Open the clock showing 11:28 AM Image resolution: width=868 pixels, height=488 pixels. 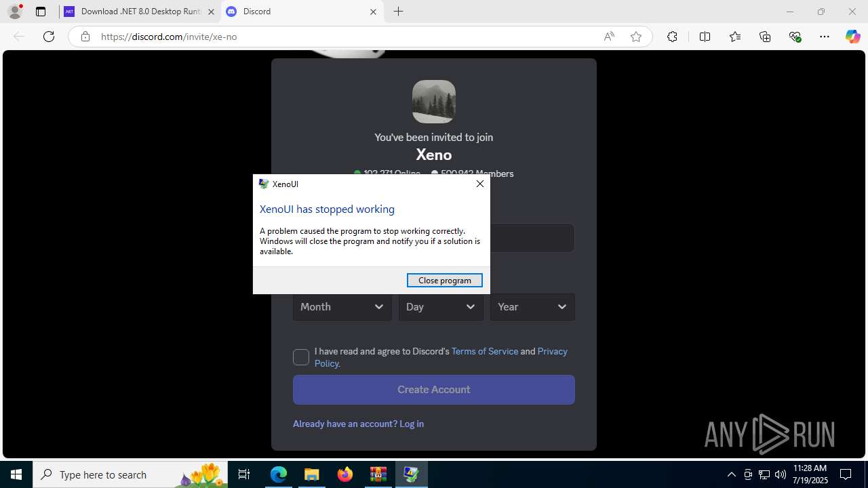coord(810,474)
